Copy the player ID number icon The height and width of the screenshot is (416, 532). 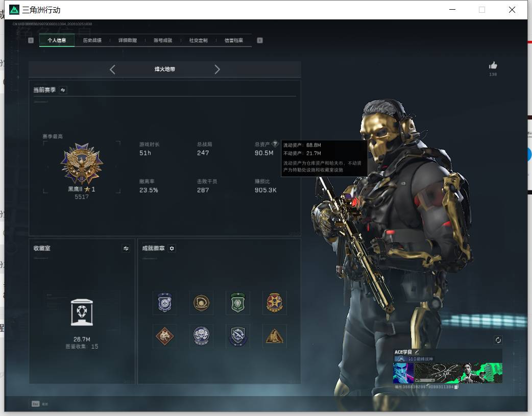[456, 387]
